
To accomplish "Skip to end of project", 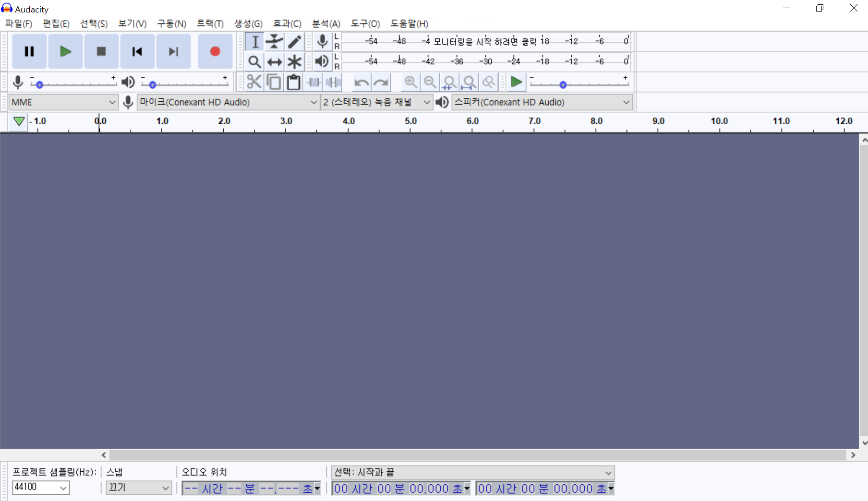I will coord(173,51).
